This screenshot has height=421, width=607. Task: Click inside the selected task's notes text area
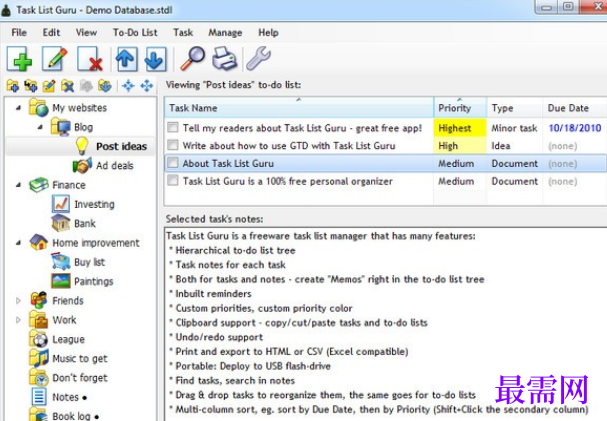pyautogui.click(x=386, y=324)
